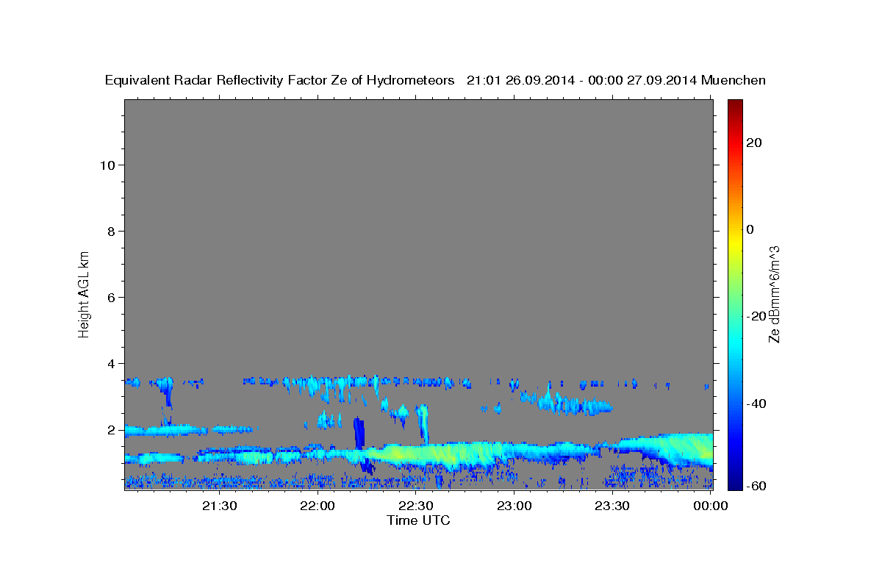The width and height of the screenshot is (882, 588).
Task: Click the height label 4
Action: tap(111, 364)
